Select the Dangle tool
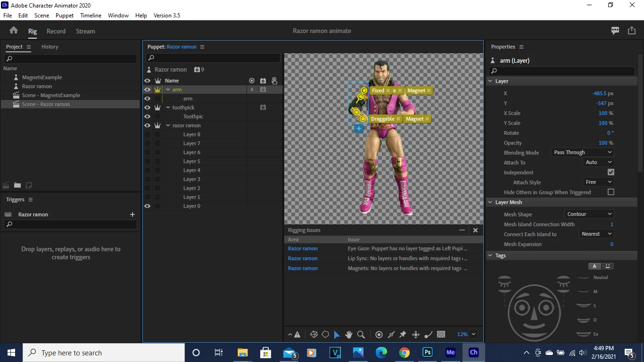 click(x=429, y=335)
